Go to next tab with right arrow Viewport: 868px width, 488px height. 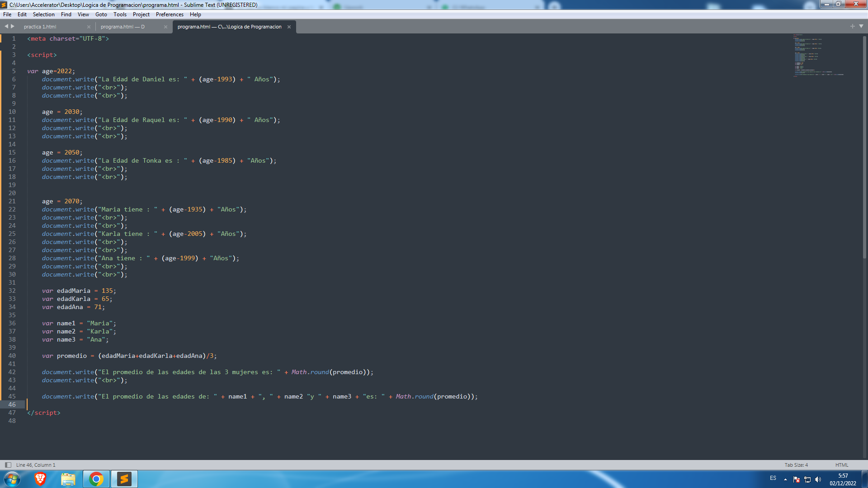point(13,27)
